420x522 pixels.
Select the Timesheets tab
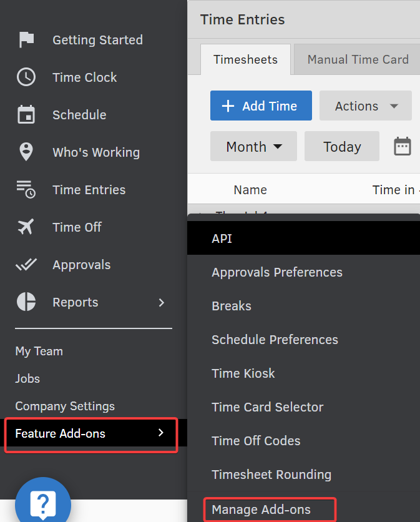[x=245, y=60]
